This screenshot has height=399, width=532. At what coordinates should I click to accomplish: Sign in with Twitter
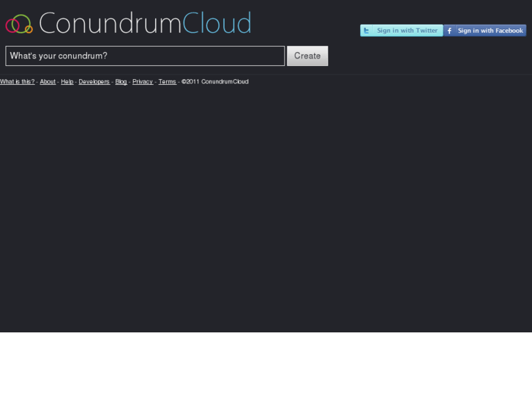pyautogui.click(x=401, y=31)
